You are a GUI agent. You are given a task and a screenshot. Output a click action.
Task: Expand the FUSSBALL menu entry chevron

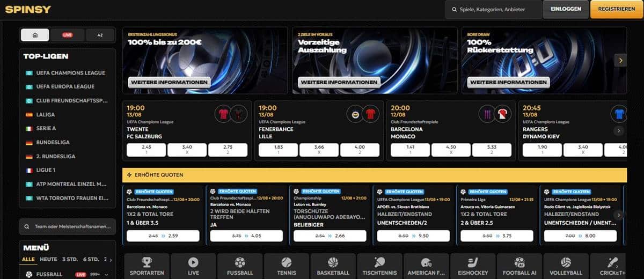tap(107, 275)
